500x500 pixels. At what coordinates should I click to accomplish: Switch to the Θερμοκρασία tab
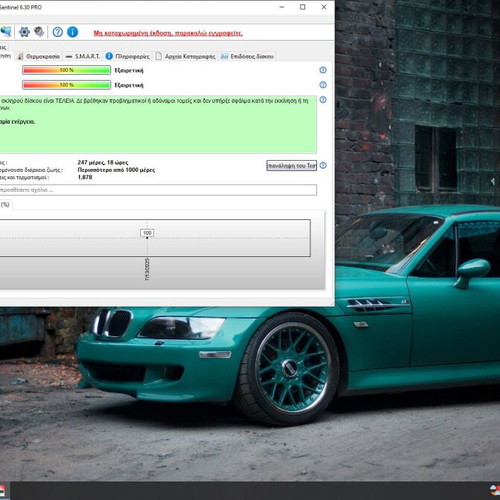pyautogui.click(x=39, y=57)
